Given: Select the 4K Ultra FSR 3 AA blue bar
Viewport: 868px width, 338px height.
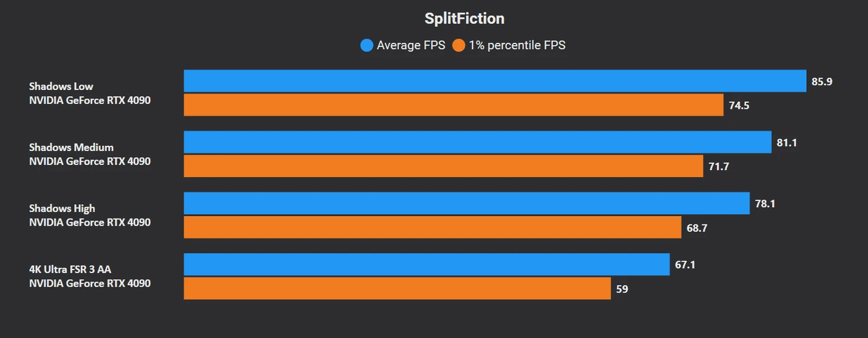Looking at the screenshot, I should coord(427,265).
